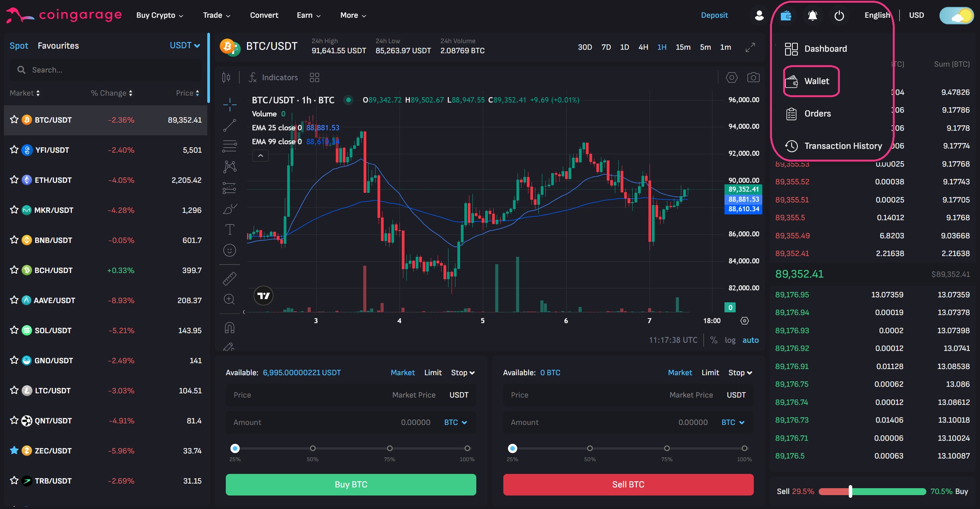This screenshot has height=509, width=980.
Task: Open the chart layout templates grid icon
Action: [315, 78]
